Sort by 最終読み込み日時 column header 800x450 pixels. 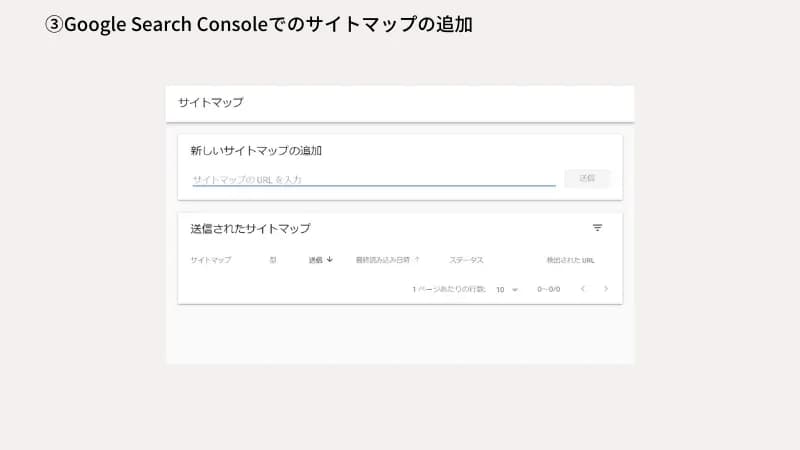[x=383, y=260]
